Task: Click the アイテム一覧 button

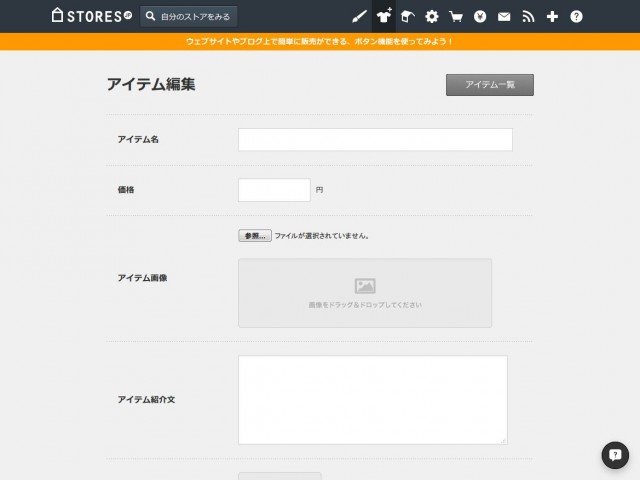Action: pyautogui.click(x=490, y=84)
